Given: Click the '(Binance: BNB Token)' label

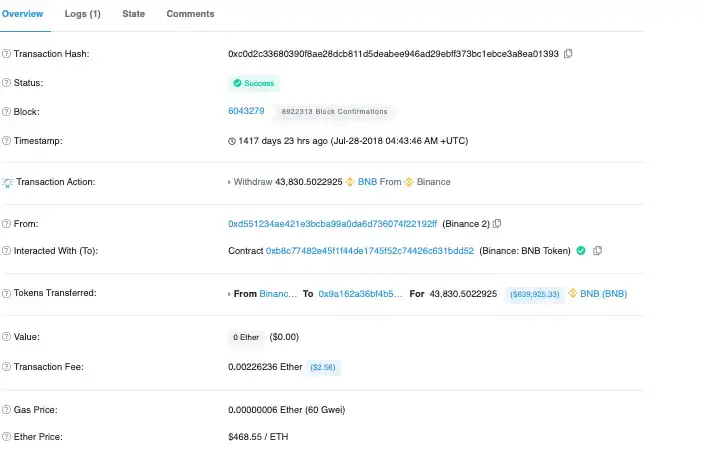Looking at the screenshot, I should [525, 251].
